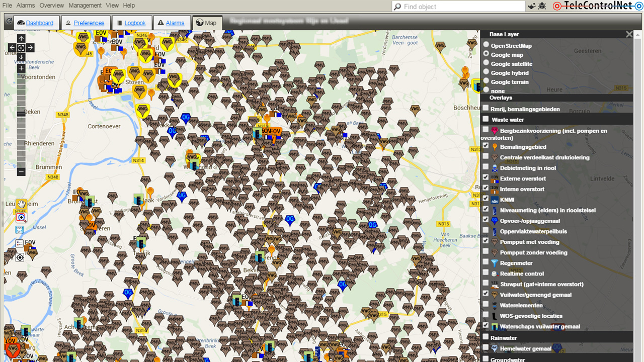Screen dimensions: 644x362
Task: Open the Management menu
Action: coord(85,6)
